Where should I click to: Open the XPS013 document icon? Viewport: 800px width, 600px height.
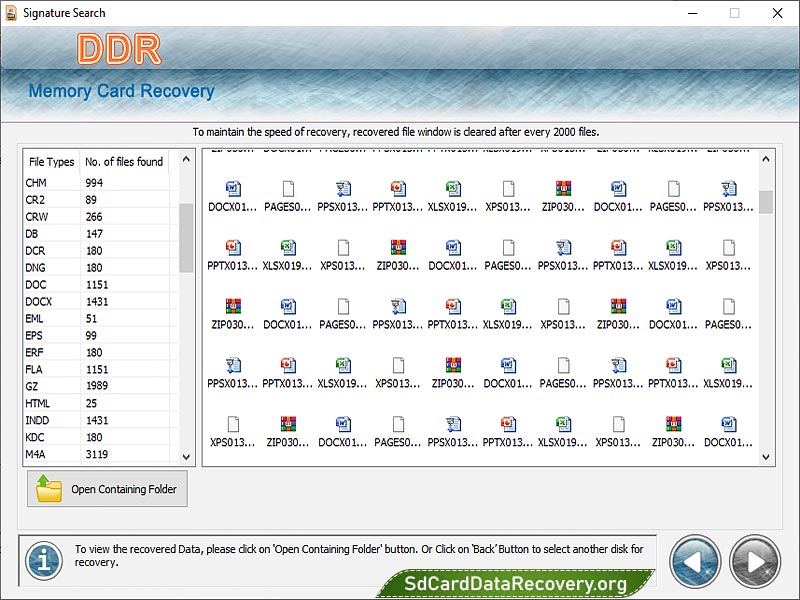click(508, 190)
